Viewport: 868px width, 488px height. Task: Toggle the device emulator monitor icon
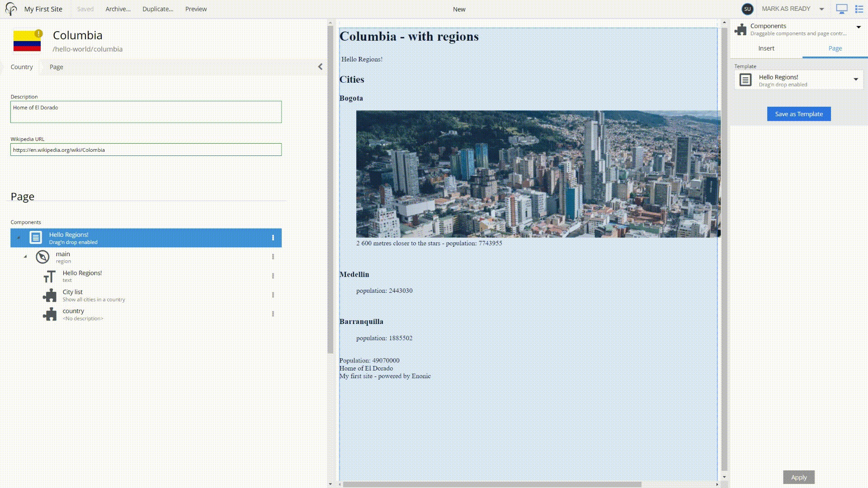[842, 8]
